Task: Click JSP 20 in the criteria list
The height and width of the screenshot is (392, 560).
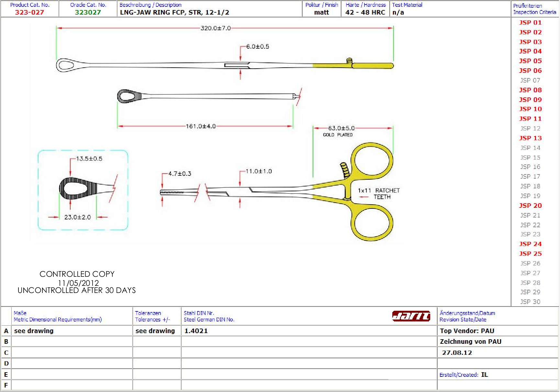Action: (530, 206)
